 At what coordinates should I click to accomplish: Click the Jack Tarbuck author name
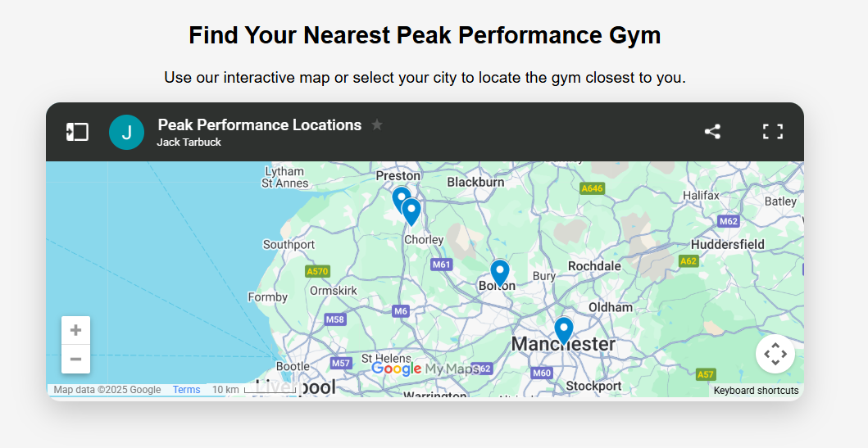(x=189, y=143)
